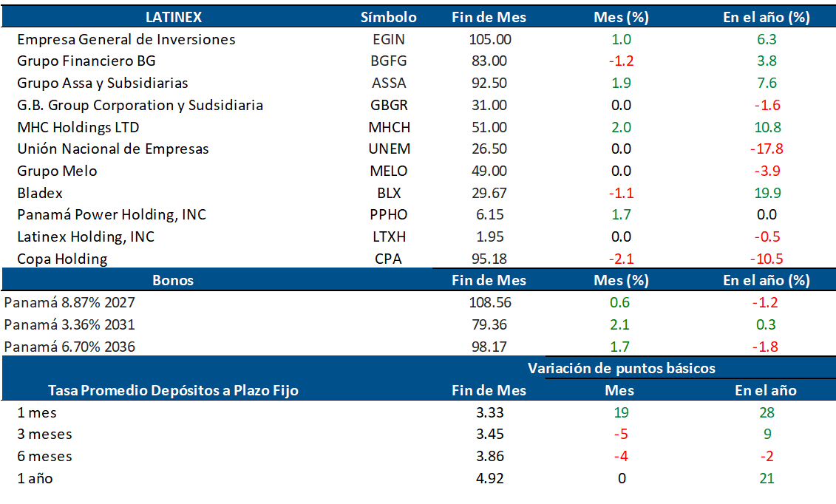This screenshot has height=504, width=836.
Task: Select the ASSA symbol cell
Action: pos(389,83)
